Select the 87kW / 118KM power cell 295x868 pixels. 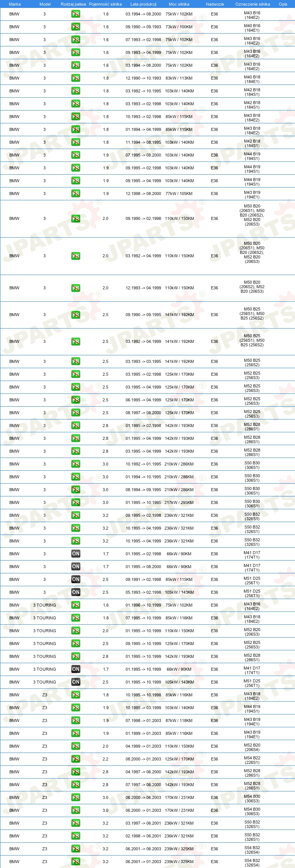coord(179,721)
